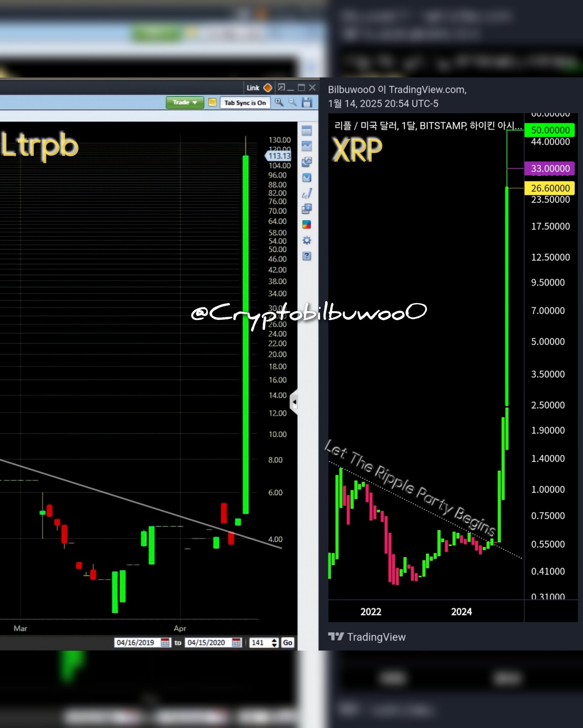Click the 10.00 price axis label

277,434
